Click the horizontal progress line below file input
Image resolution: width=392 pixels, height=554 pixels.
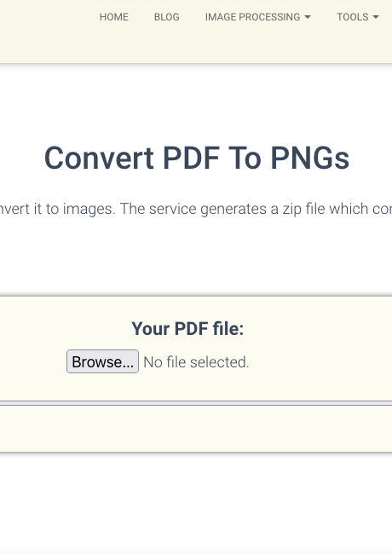[196, 403]
